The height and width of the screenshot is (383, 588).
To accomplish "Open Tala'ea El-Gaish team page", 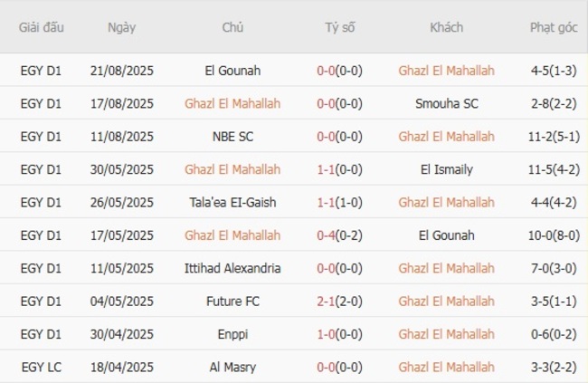I will point(232,202).
